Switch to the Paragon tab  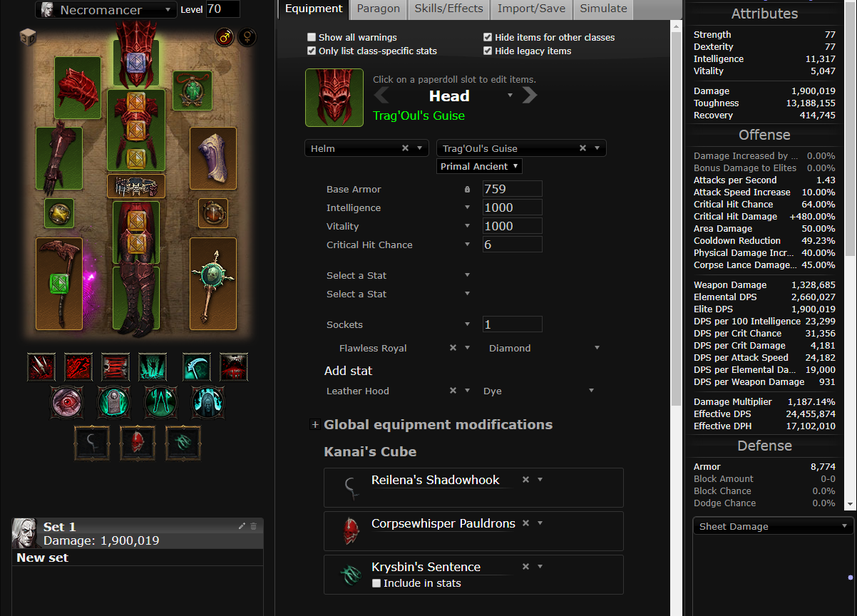tap(379, 9)
